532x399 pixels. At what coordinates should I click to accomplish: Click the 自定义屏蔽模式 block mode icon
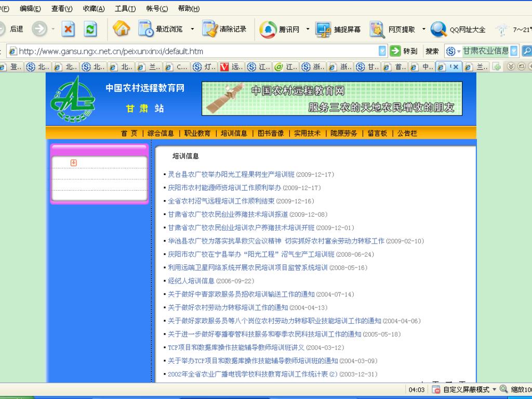coord(436,389)
